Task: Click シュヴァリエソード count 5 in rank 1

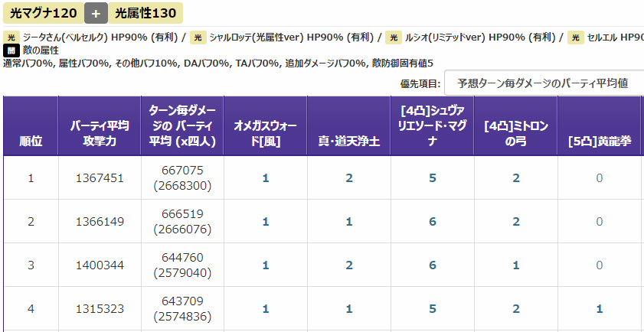Action: [432, 178]
